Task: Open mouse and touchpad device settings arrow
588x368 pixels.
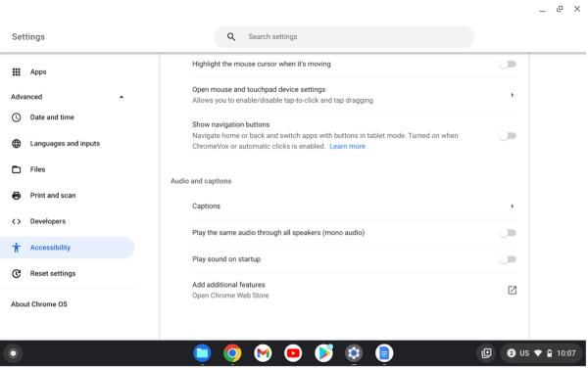Action: point(512,95)
